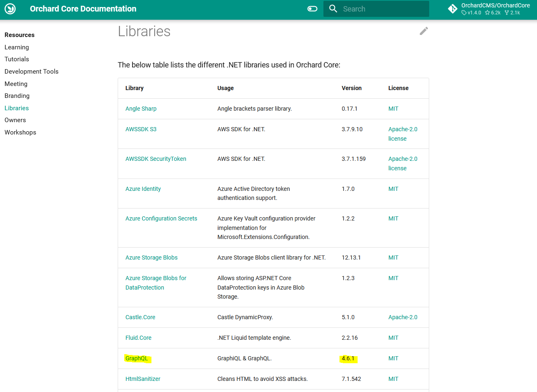537x392 pixels.
Task: Open Apache-2.0 license for AWSSDK SecurityToken
Action: click(x=403, y=163)
